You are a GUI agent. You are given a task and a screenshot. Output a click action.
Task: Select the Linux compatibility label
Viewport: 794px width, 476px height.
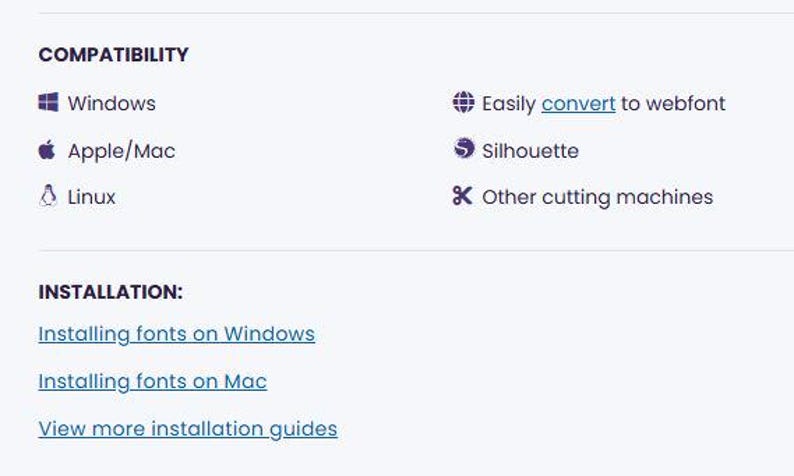[92, 197]
